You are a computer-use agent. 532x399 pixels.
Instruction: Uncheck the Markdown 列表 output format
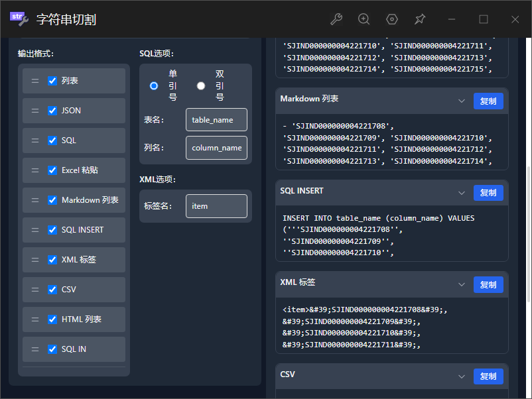pos(52,200)
